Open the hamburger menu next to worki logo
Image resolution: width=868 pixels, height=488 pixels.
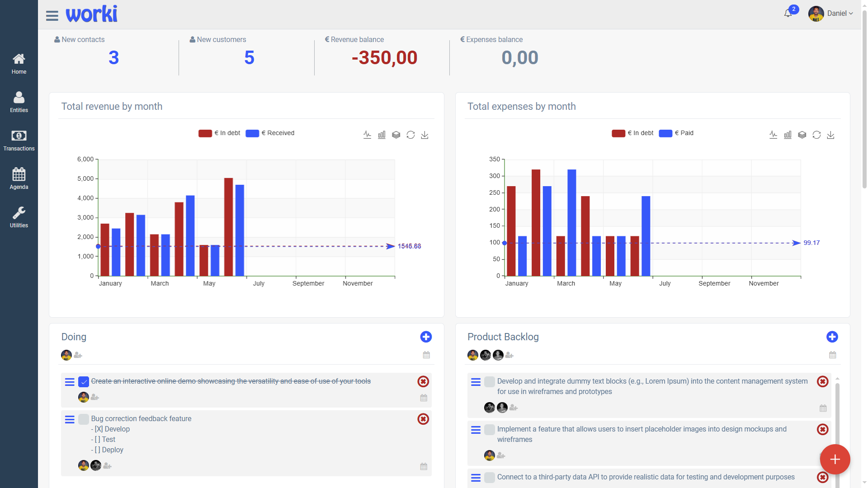52,16
